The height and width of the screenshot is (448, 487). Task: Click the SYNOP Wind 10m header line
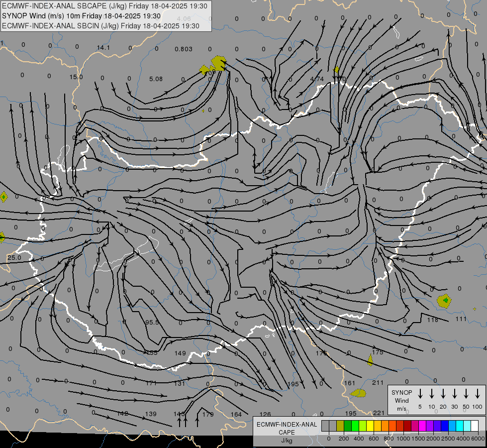(x=81, y=16)
